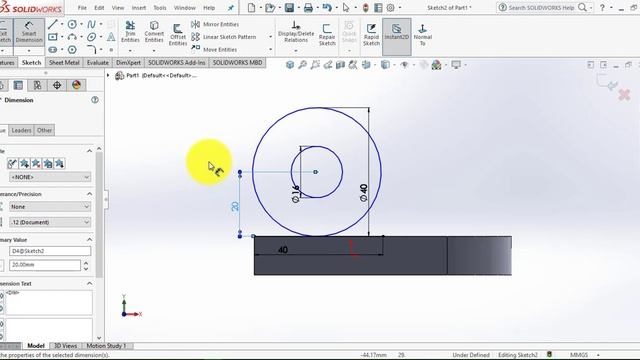Open the Insert menu

tap(139, 8)
